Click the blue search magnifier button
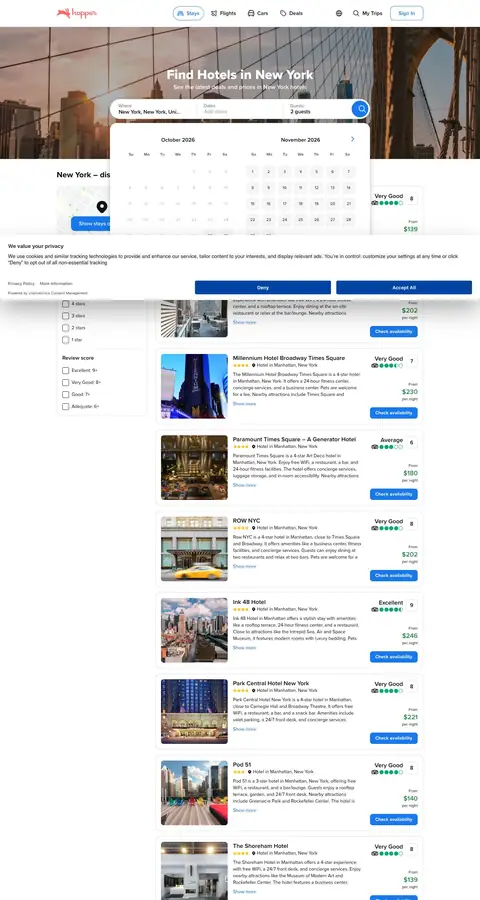The width and height of the screenshot is (480, 900). tap(360, 108)
